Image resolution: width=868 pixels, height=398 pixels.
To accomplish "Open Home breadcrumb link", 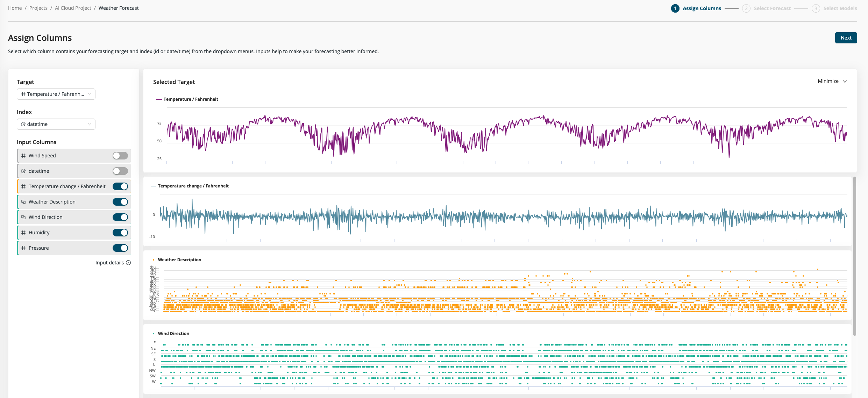I will tap(15, 8).
